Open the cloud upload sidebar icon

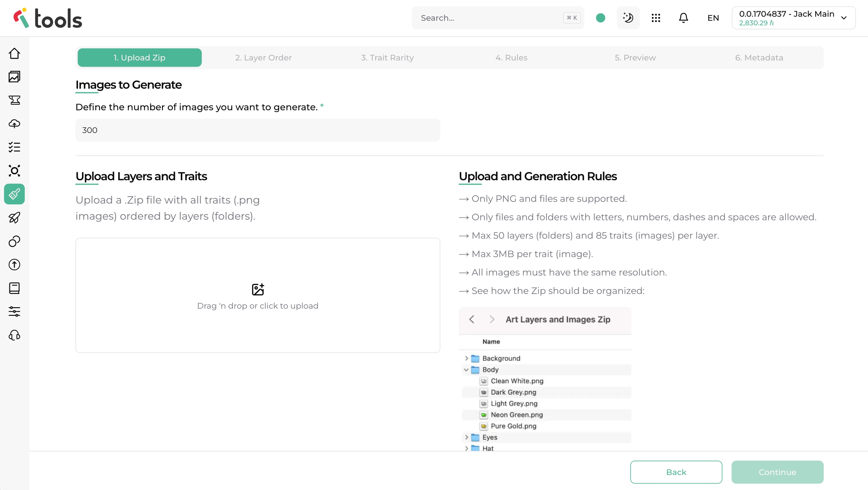(14, 124)
